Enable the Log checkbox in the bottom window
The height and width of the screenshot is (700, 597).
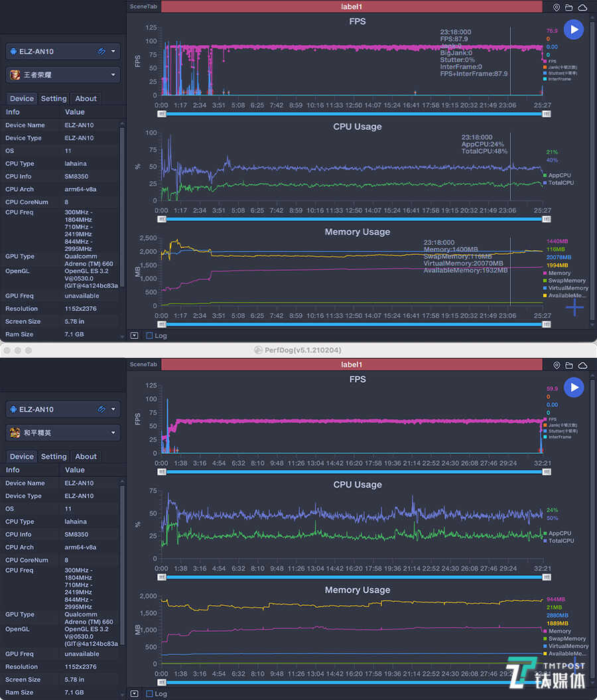pyautogui.click(x=149, y=694)
